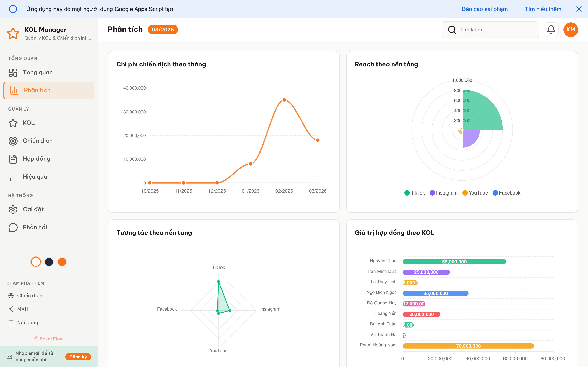Click the Tìm kiếm search field
The image size is (588, 367).
coord(490,29)
